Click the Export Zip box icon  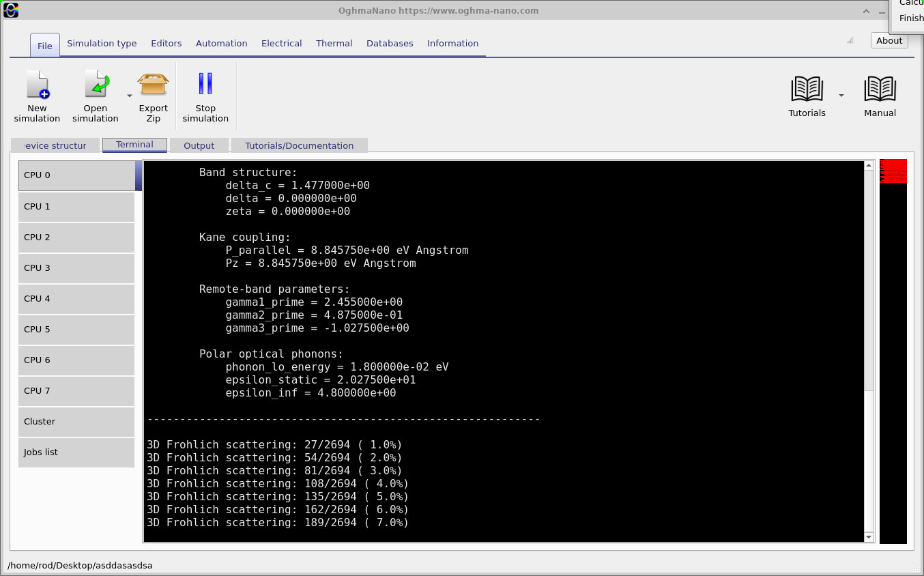(154, 85)
